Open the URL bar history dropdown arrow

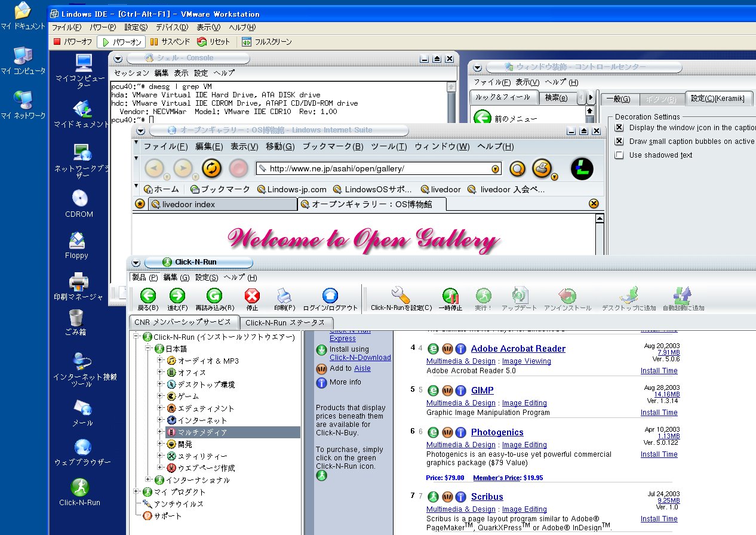pyautogui.click(x=495, y=170)
